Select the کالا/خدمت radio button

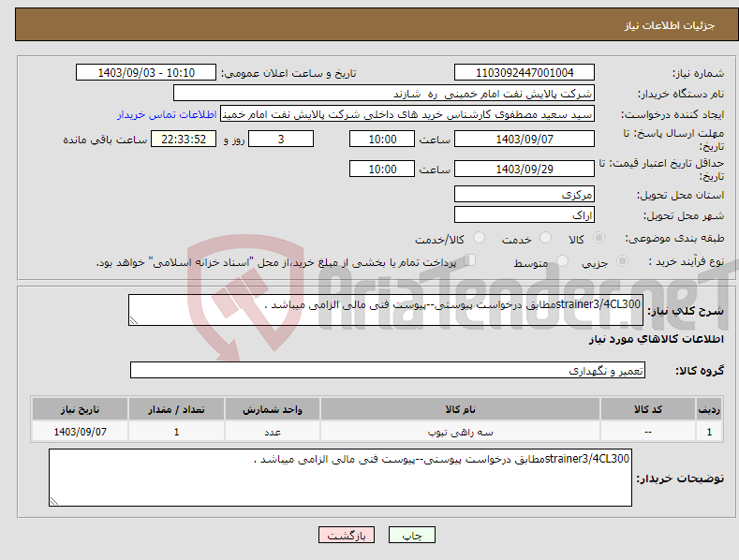(x=479, y=238)
